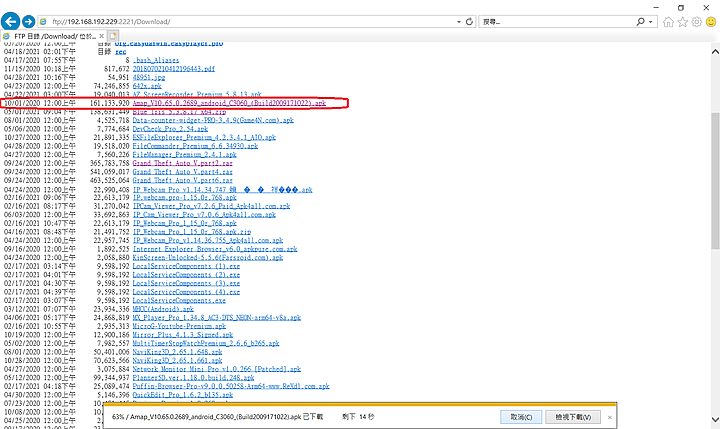Viewport: 720px width, 429px height.
Task: Download IPCam_Viewer_Pro_v7.2.6 Paid apk link
Action: coord(211,206)
